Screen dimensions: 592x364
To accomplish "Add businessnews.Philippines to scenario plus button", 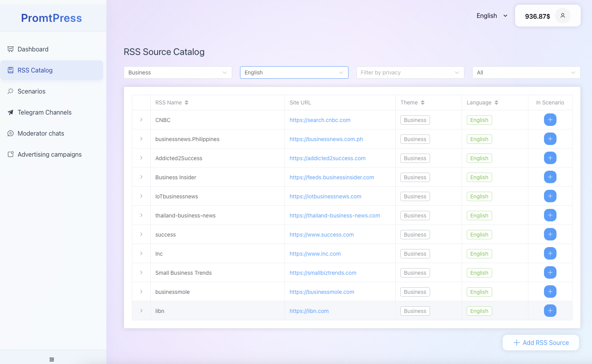I will click(550, 139).
